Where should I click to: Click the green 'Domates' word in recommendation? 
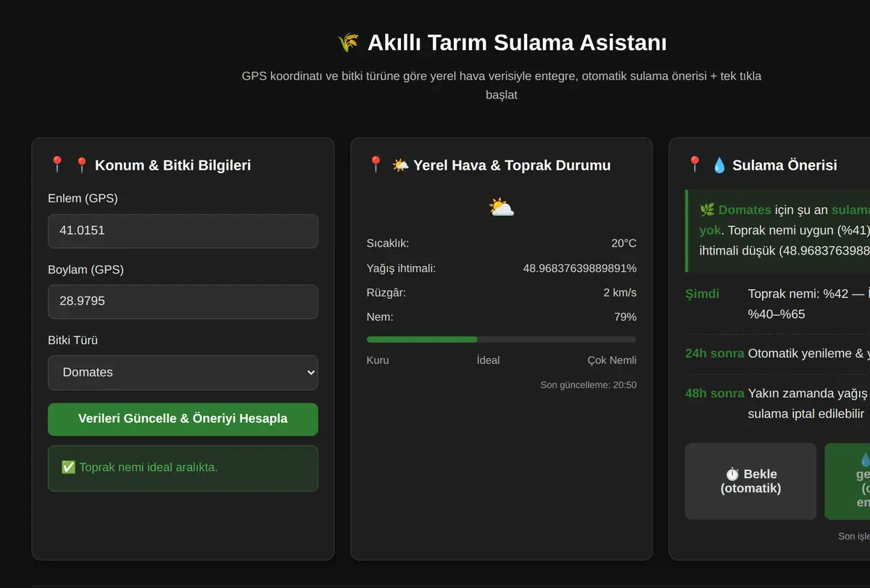[x=745, y=210]
